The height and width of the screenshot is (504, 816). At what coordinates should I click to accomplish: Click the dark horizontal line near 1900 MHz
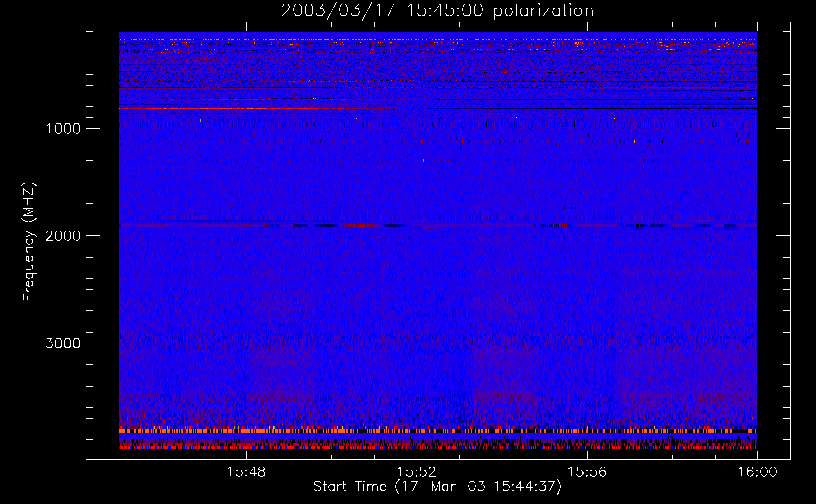coord(438,225)
